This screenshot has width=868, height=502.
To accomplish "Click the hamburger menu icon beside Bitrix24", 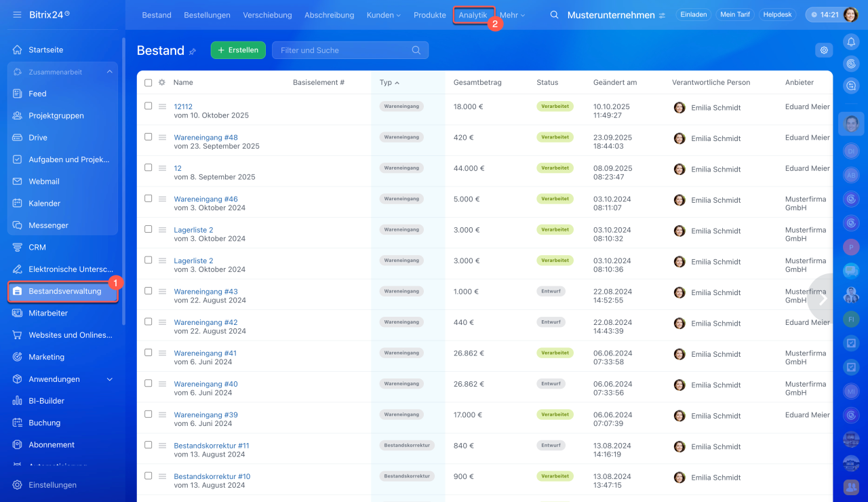I will coord(17,14).
